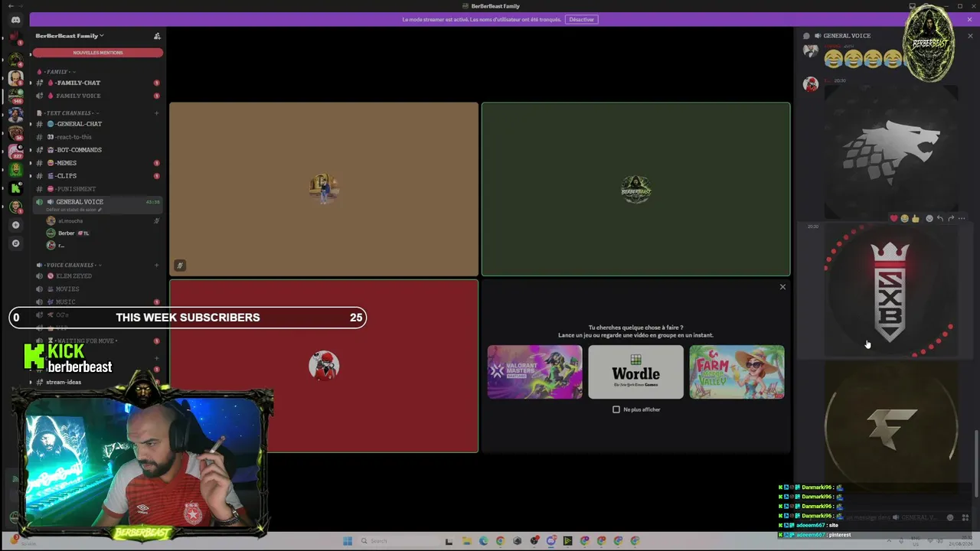Click the NOUVELLES MENTIONS button
This screenshot has height=551, width=980.
click(x=97, y=53)
